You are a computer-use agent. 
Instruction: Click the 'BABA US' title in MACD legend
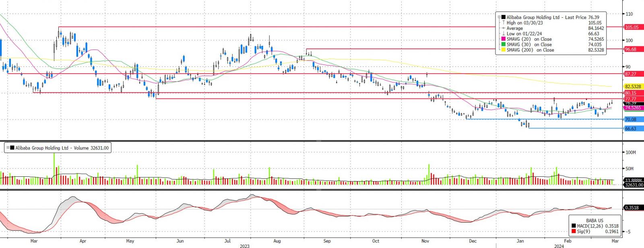tap(594, 221)
